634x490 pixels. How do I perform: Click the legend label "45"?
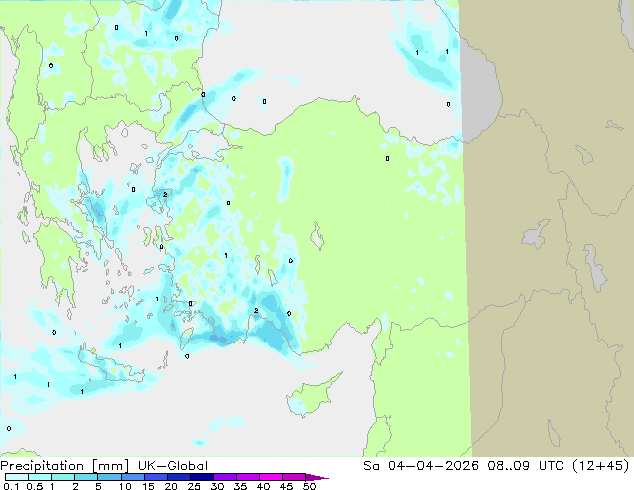pyautogui.click(x=286, y=486)
